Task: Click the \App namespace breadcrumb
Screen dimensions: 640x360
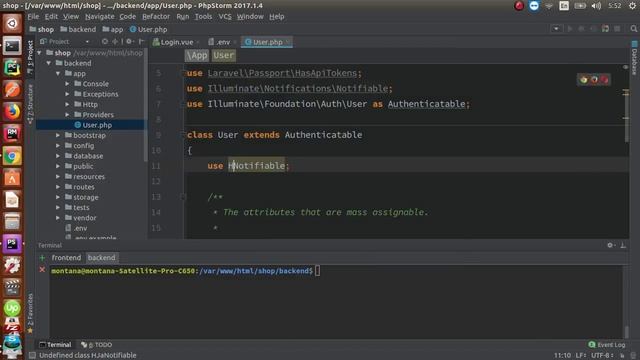Action: pos(197,55)
